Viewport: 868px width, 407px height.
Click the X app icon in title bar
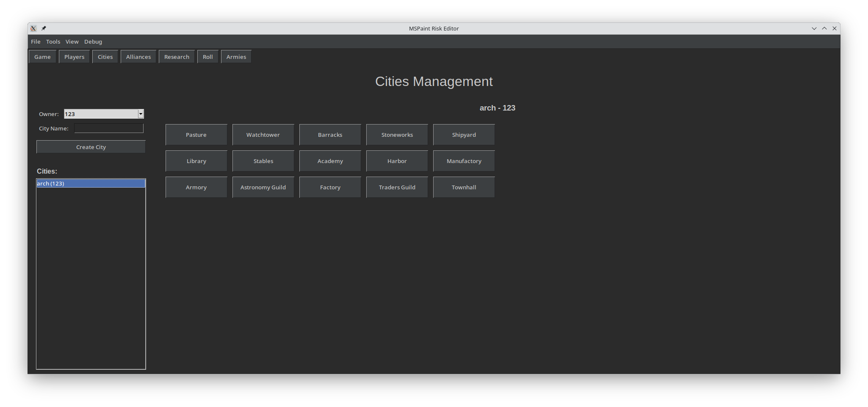click(33, 28)
